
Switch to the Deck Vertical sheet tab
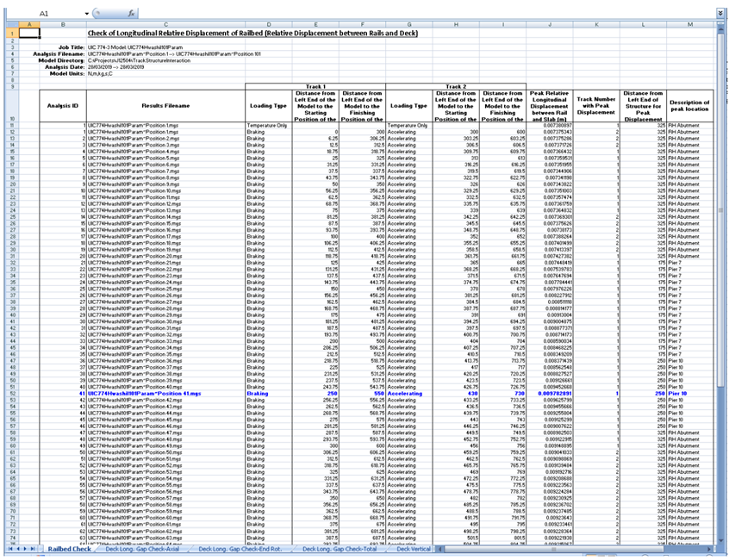click(x=416, y=549)
